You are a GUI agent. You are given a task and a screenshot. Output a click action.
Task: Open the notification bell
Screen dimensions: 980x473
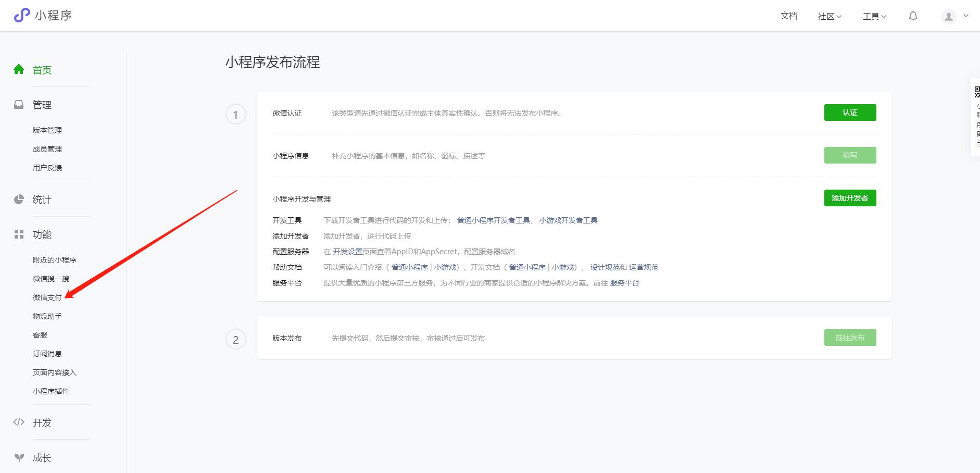(x=913, y=16)
